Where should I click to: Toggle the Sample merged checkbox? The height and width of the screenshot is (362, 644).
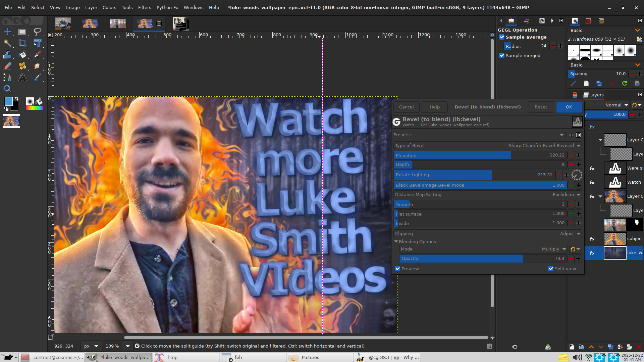(502, 55)
